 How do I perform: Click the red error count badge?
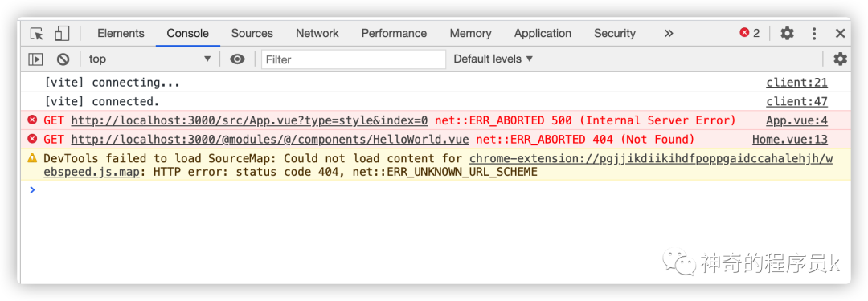click(x=750, y=33)
